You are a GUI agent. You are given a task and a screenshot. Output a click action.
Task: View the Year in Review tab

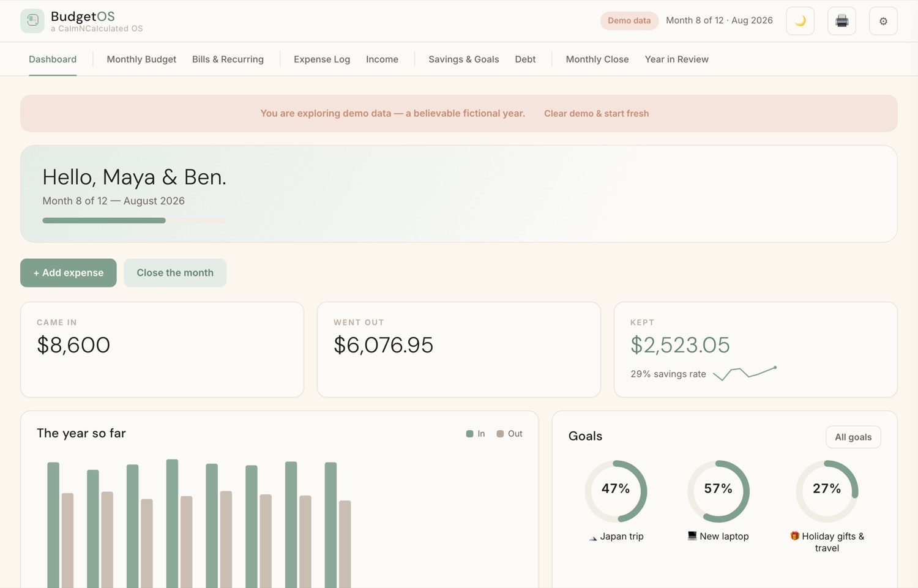point(676,59)
